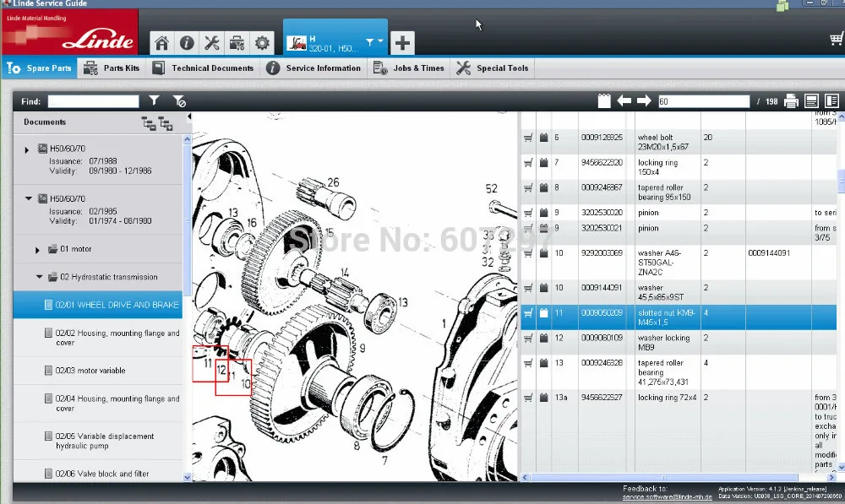
Task: Click the page number field showing 60
Action: pyautogui.click(x=704, y=101)
